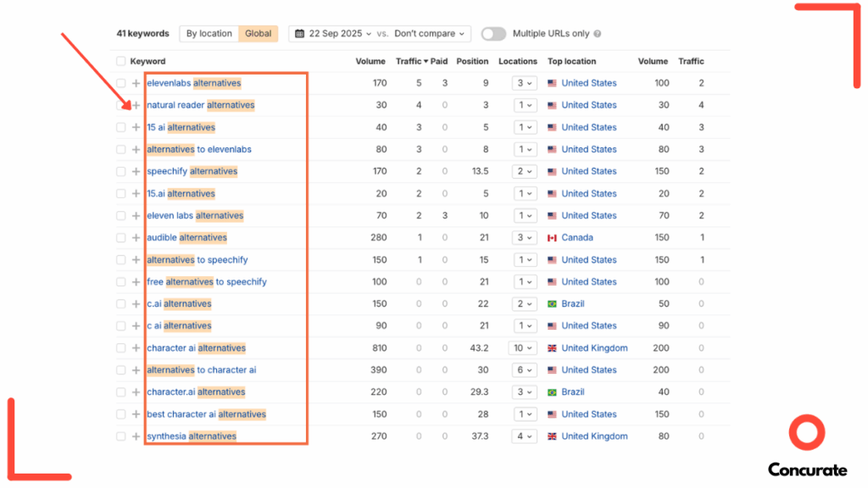868x488 pixels.
Task: Click plus icon beside best character ai alternatives
Action: click(136, 414)
